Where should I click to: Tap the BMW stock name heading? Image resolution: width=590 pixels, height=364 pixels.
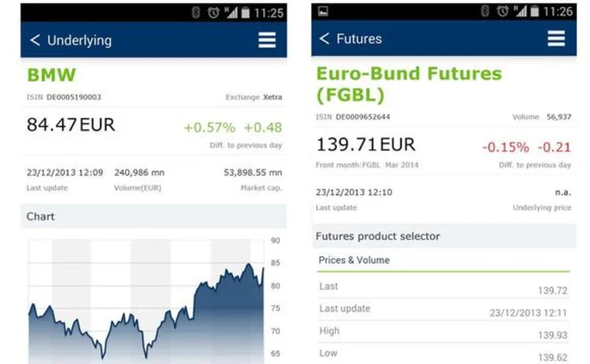52,75
